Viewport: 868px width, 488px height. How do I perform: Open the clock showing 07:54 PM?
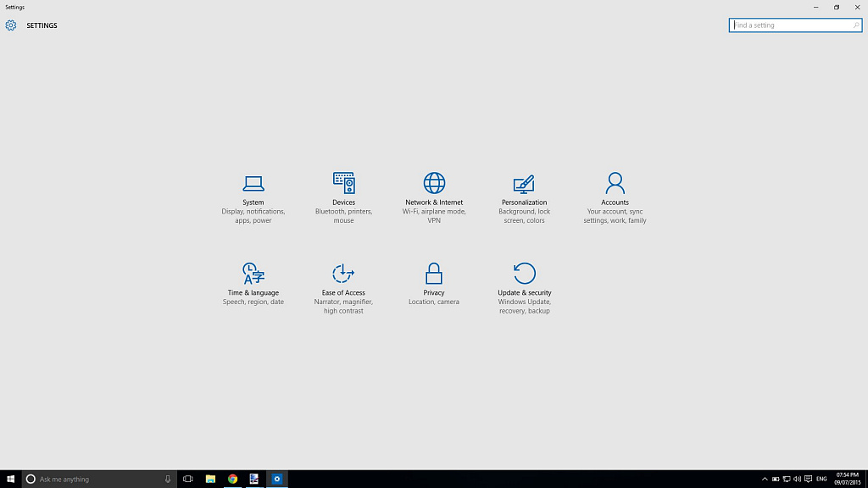coord(847,480)
